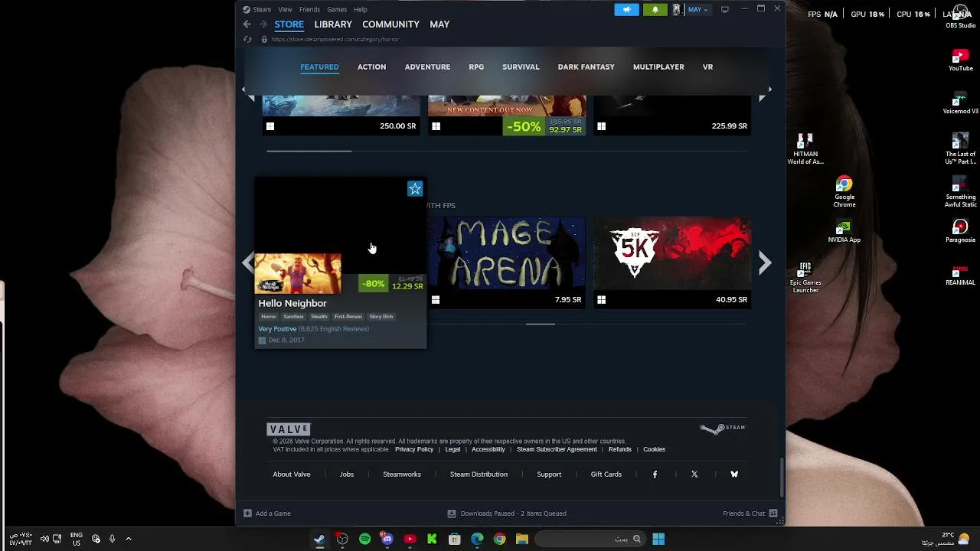
Task: Show hidden tray icons chevron
Action: tap(129, 539)
